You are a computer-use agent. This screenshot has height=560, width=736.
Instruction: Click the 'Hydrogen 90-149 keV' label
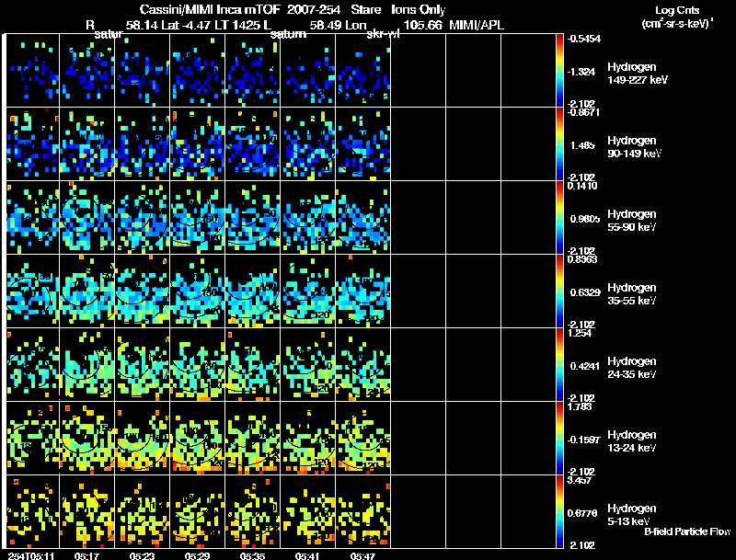(x=634, y=147)
